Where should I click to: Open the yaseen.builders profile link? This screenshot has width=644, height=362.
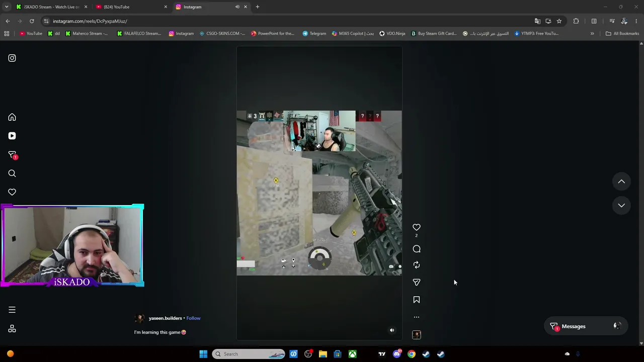pos(165,318)
